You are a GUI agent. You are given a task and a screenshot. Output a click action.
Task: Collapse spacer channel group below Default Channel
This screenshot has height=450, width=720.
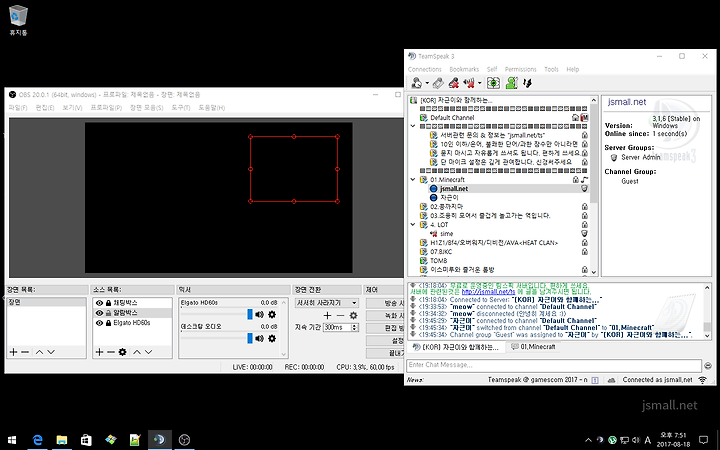click(x=413, y=126)
